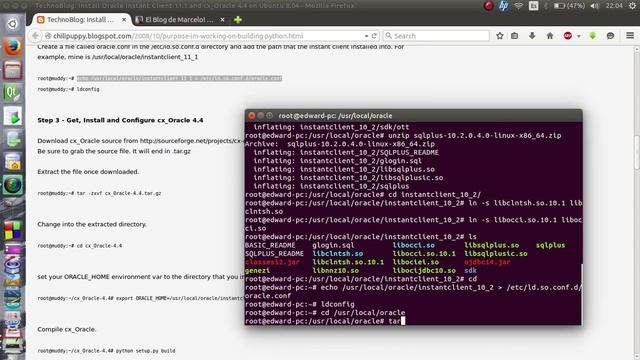Open a new tab with plus button
Screen dimensions: 640x360
238,20
